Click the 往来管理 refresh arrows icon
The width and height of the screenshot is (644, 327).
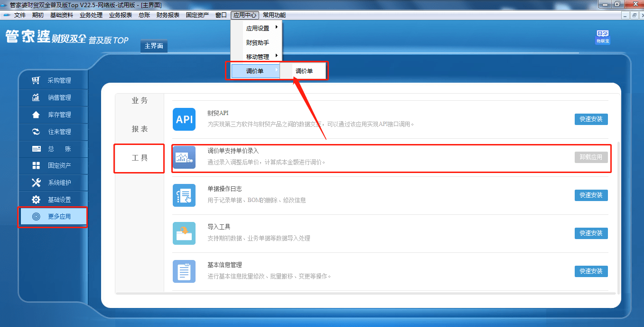click(36, 132)
